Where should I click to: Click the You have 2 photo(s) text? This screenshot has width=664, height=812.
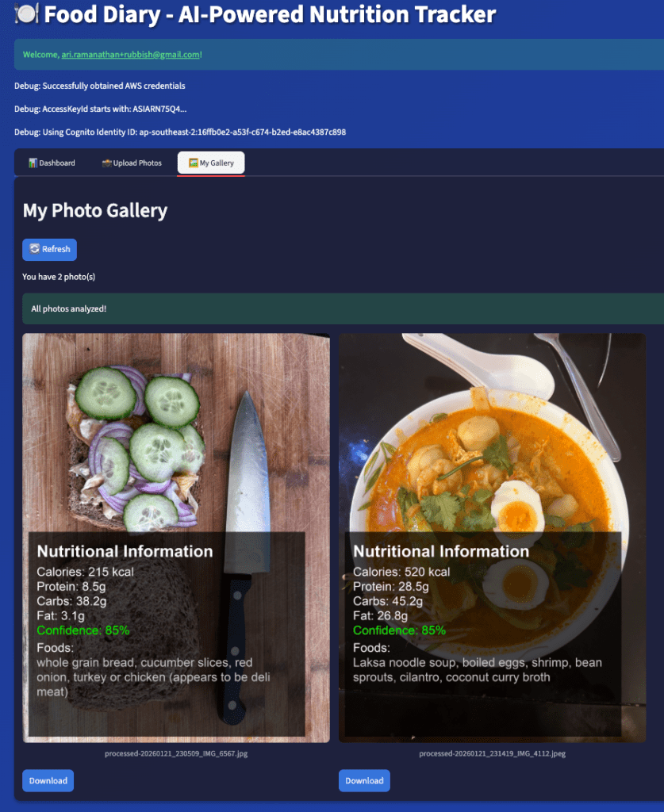59,277
